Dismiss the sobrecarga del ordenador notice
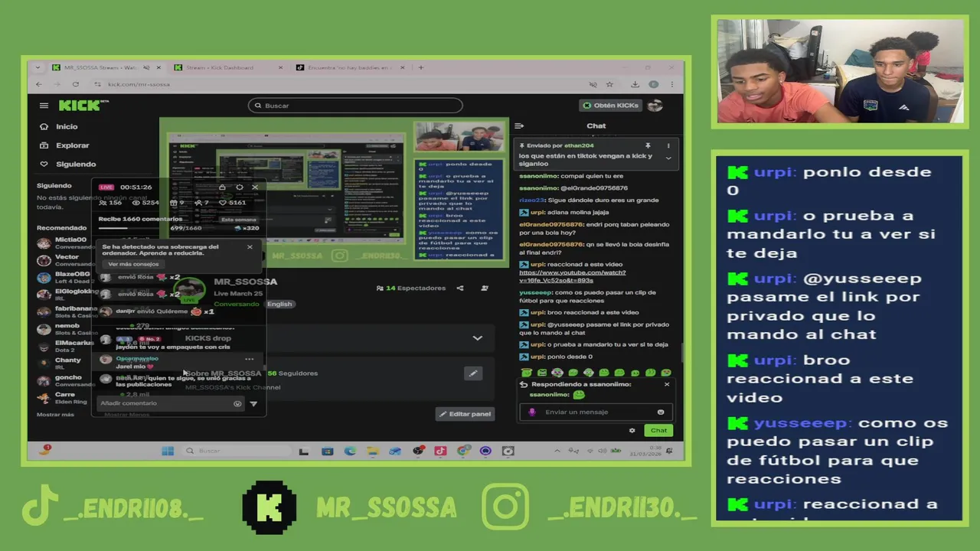This screenshot has width=980, height=551. pyautogui.click(x=250, y=247)
